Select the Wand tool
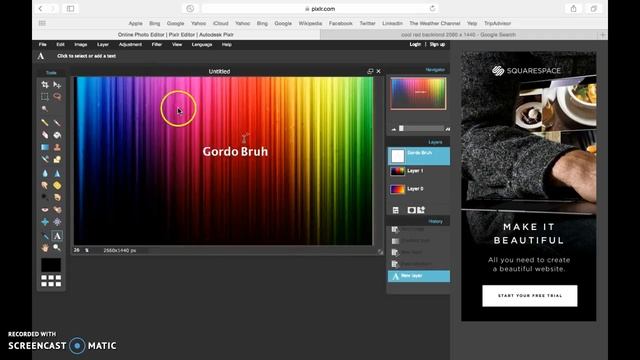This screenshot has height=360, width=640. (x=45, y=109)
